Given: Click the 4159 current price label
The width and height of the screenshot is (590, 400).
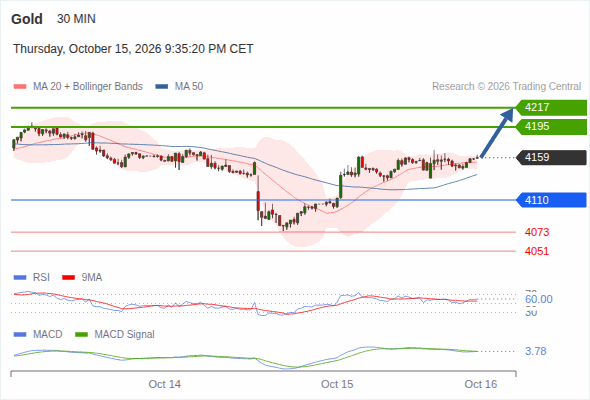Looking at the screenshot, I should (551, 157).
